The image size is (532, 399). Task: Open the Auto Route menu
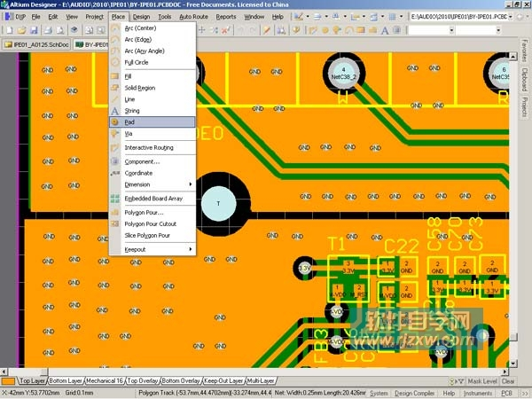coord(193,17)
